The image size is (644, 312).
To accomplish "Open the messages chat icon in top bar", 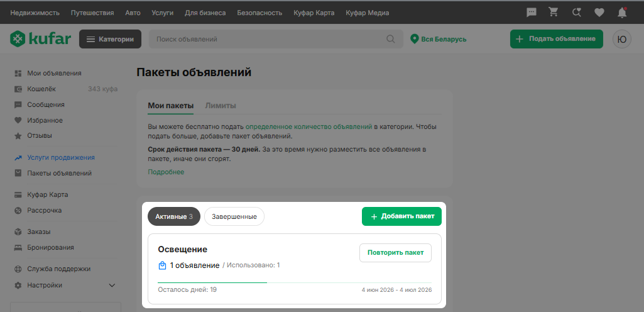I will coord(532,13).
